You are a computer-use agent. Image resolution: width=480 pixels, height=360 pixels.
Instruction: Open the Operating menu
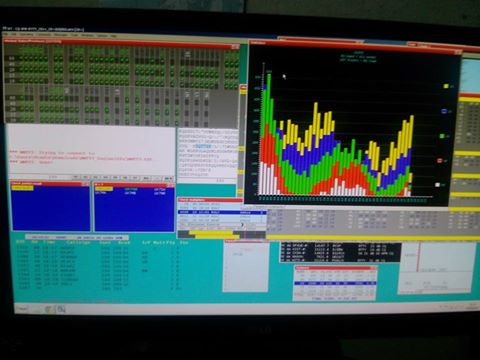[26, 35]
